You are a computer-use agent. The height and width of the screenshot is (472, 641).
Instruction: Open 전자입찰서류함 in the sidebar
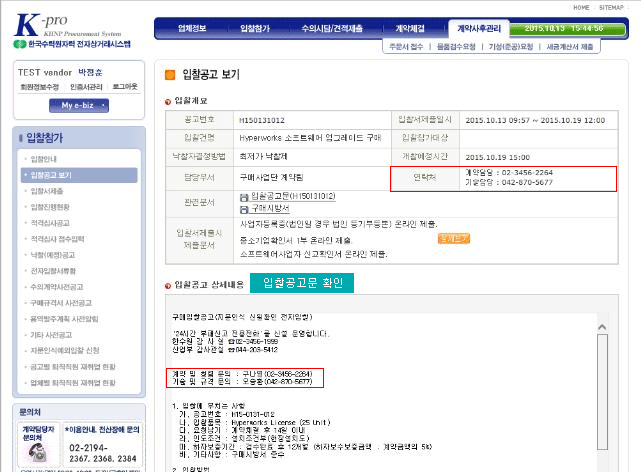click(53, 271)
